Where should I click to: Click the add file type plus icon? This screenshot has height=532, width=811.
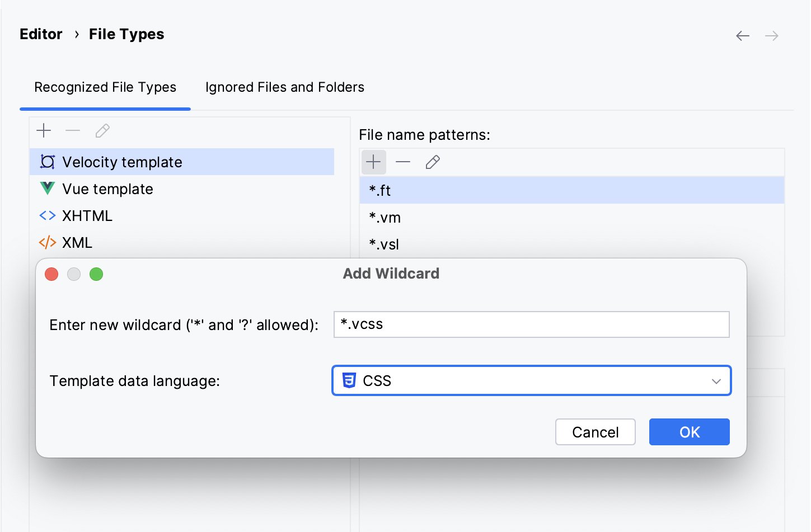click(x=44, y=131)
